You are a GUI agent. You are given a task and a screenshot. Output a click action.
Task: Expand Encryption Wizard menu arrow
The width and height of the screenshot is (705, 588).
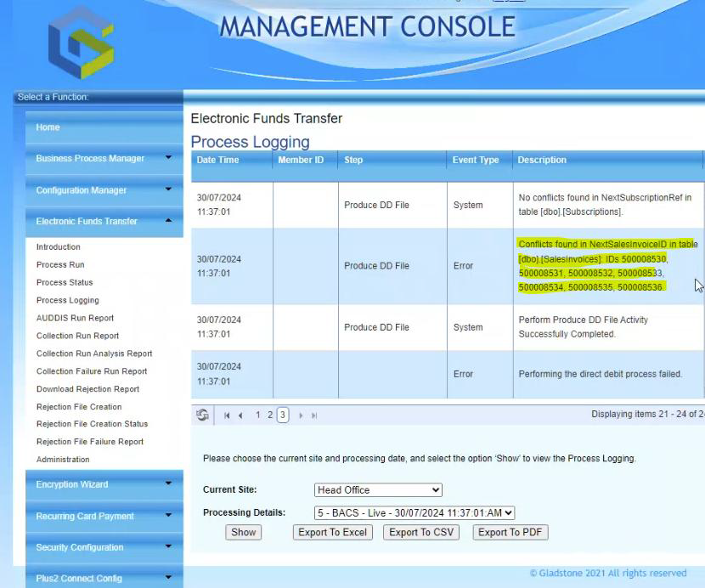169,483
